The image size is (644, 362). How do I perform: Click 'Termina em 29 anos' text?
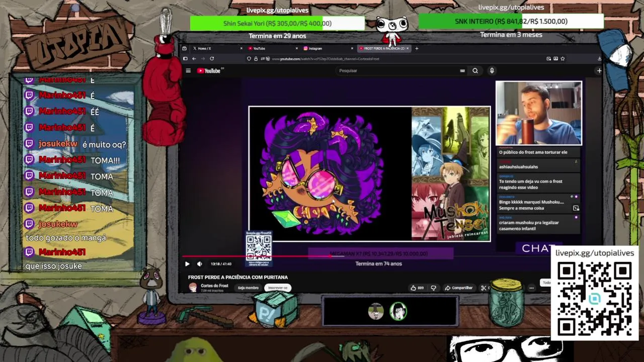coord(277,36)
